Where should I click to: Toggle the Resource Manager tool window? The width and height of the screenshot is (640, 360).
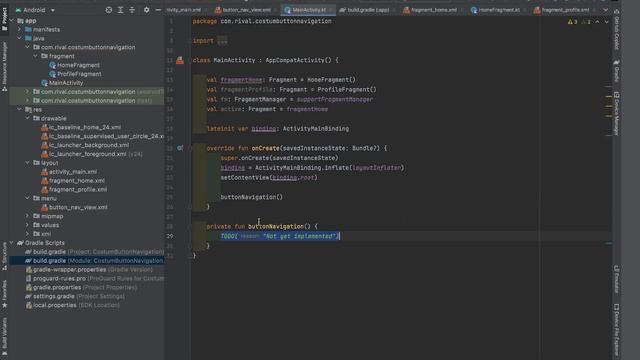tap(4, 66)
